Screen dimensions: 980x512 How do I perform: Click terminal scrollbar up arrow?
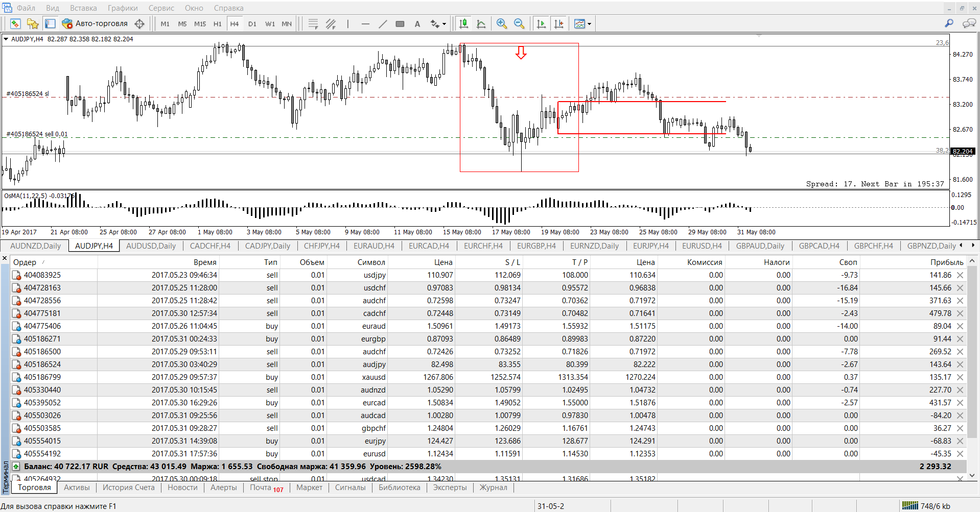pyautogui.click(x=972, y=261)
